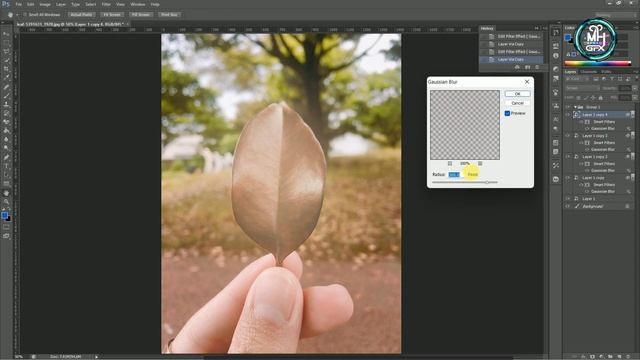
Task: Click the Background layer lock icon
Action: 627,207
